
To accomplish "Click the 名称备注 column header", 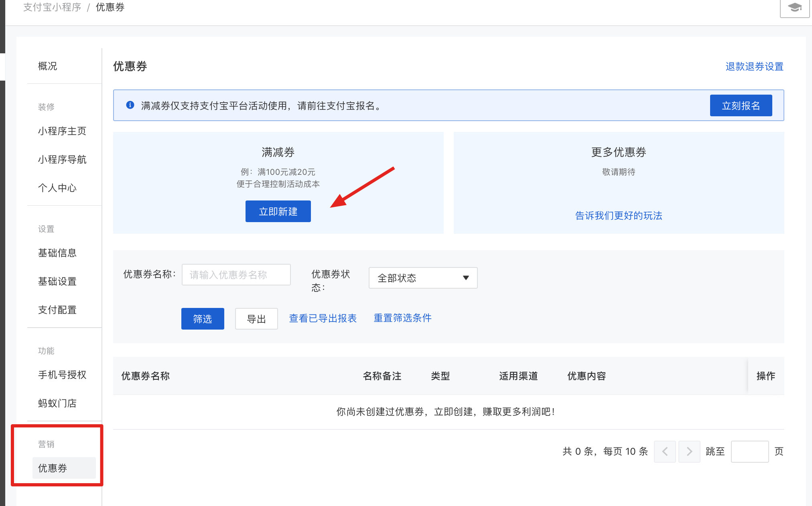I will click(382, 376).
